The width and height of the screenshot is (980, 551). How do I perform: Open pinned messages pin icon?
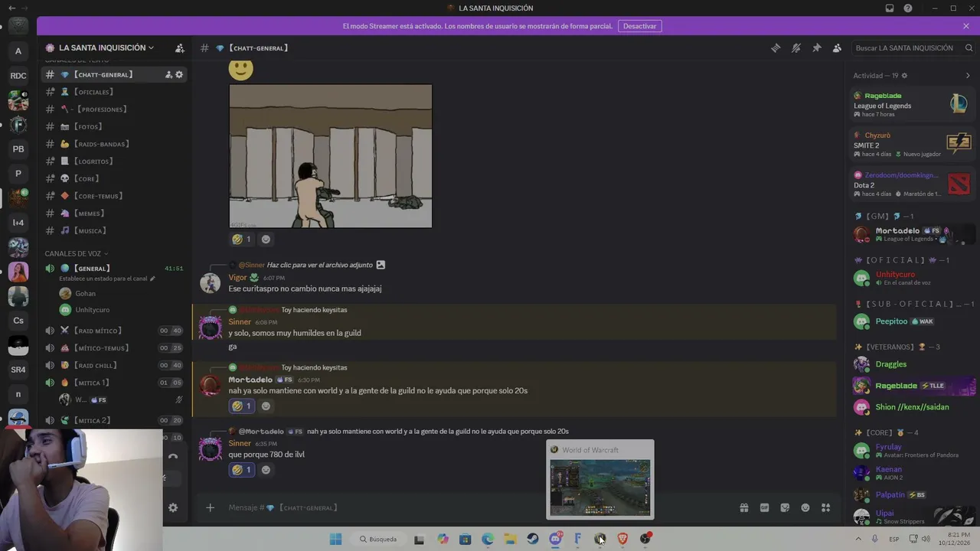[x=817, y=48]
